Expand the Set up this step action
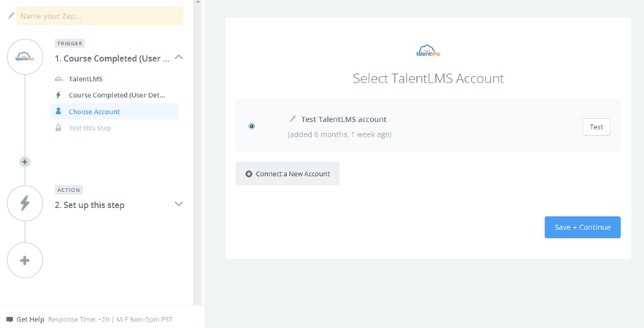 pos(179,204)
